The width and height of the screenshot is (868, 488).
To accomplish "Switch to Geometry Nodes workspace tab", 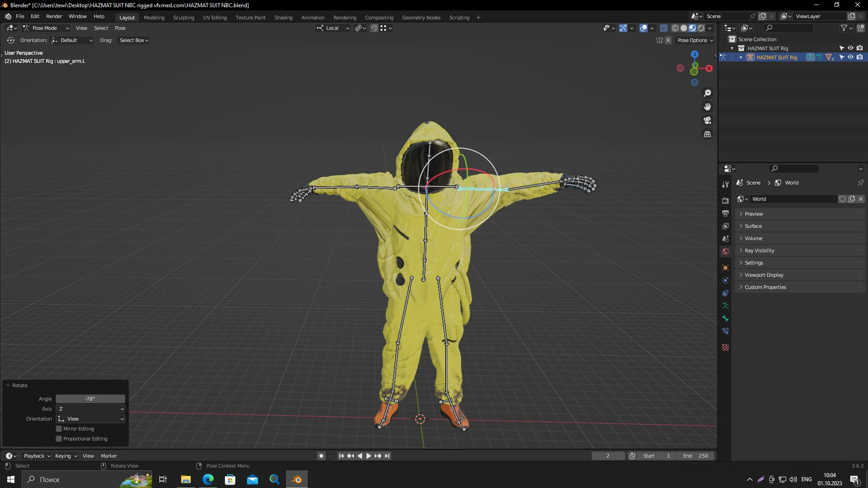I will (x=421, y=18).
